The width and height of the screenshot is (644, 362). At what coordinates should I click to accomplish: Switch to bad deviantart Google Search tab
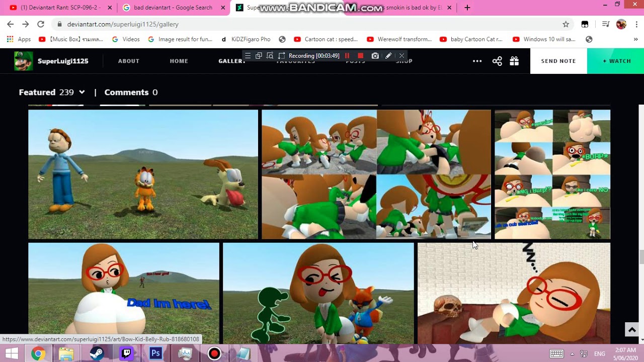[173, 8]
